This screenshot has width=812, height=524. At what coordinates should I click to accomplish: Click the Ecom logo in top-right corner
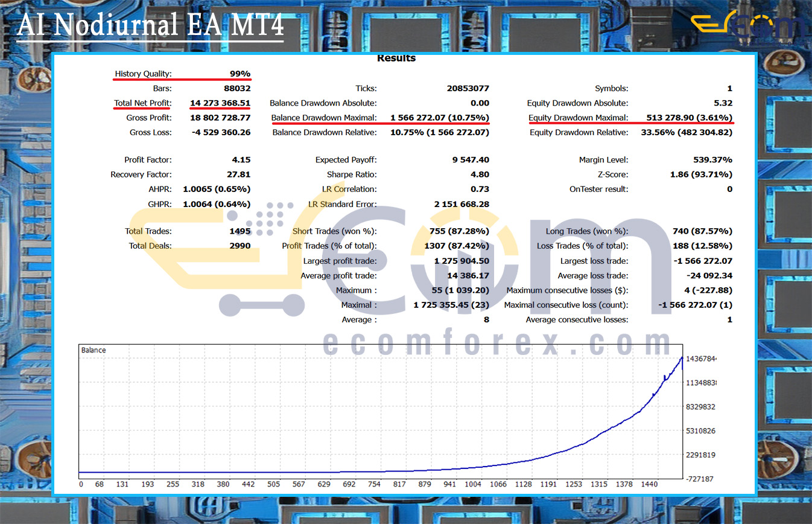coord(747,25)
